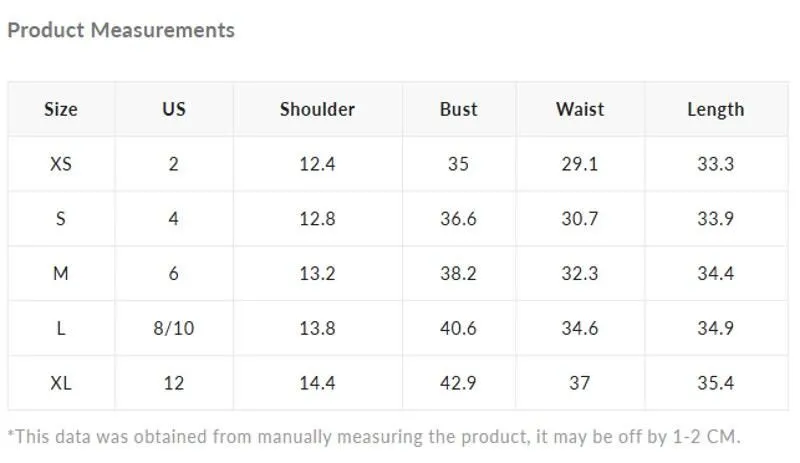Click the manual measuring disclaimer note
800x463 pixels.
click(374, 437)
